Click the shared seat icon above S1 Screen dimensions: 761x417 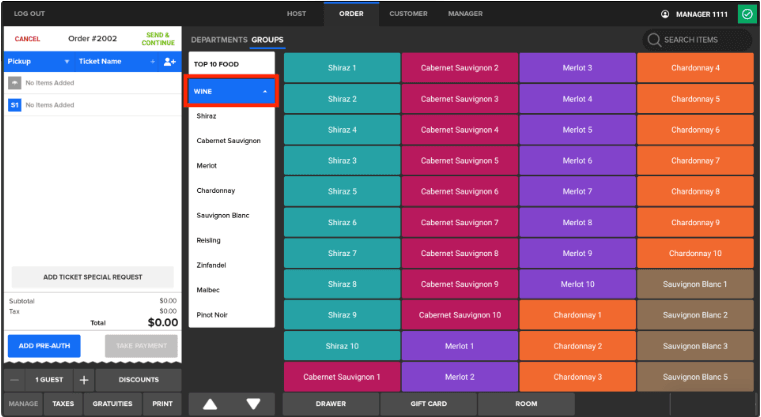point(15,83)
